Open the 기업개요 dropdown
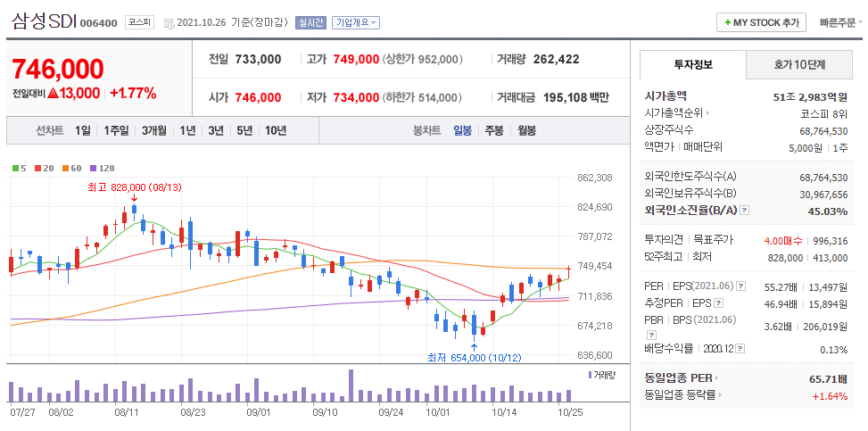 click(355, 22)
